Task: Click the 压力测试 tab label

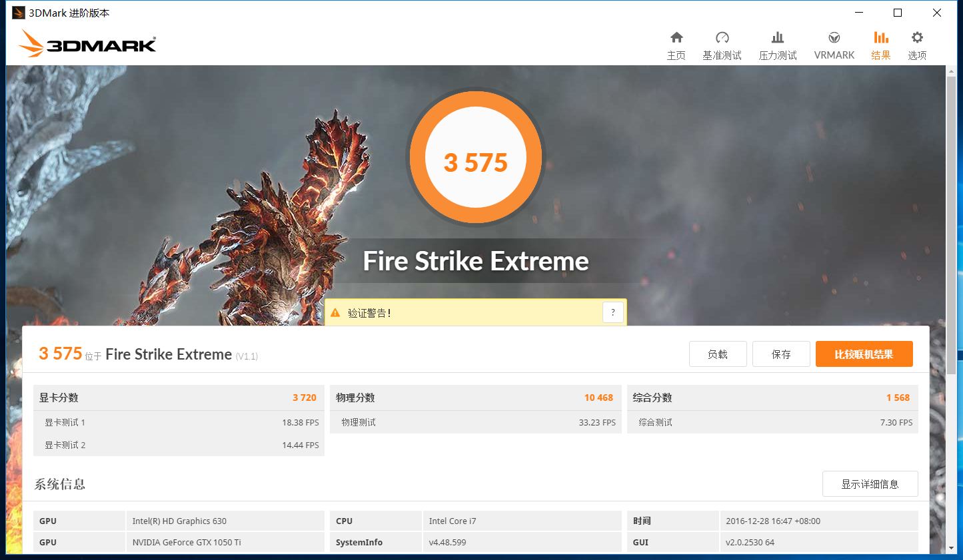Action: click(x=778, y=55)
